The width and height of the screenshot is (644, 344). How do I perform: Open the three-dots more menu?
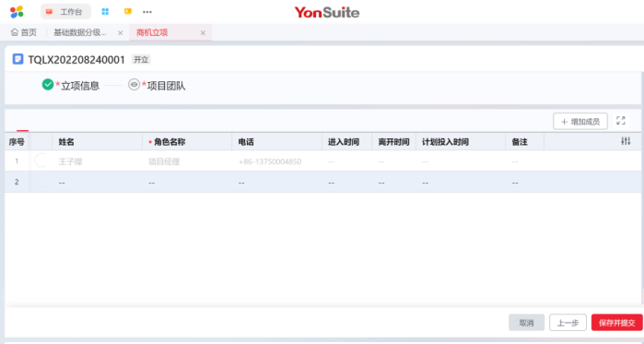coord(147,12)
